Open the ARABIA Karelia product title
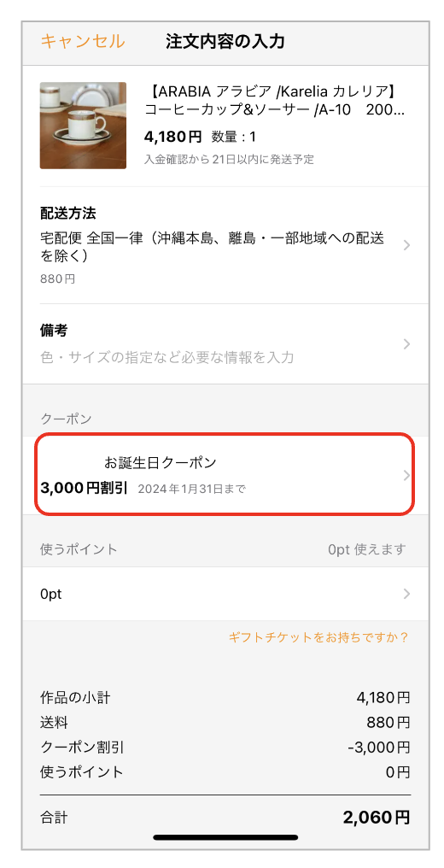 pos(275,100)
